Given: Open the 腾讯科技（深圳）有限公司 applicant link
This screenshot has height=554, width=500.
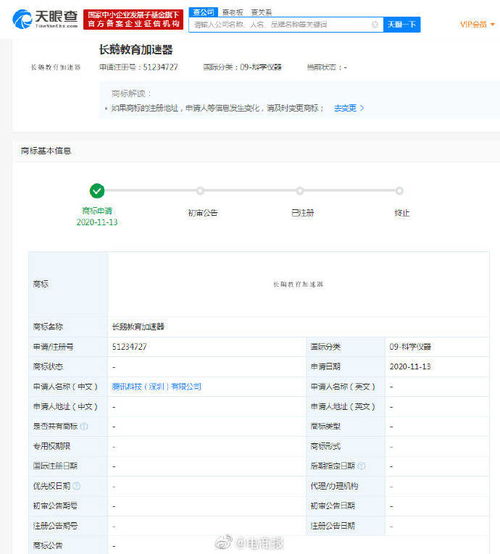Looking at the screenshot, I should 157,387.
